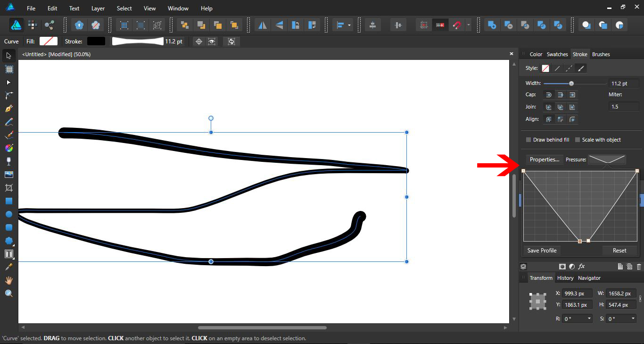Image resolution: width=644 pixels, height=344 pixels.
Task: Click the stroke Properties button
Action: coord(544,159)
